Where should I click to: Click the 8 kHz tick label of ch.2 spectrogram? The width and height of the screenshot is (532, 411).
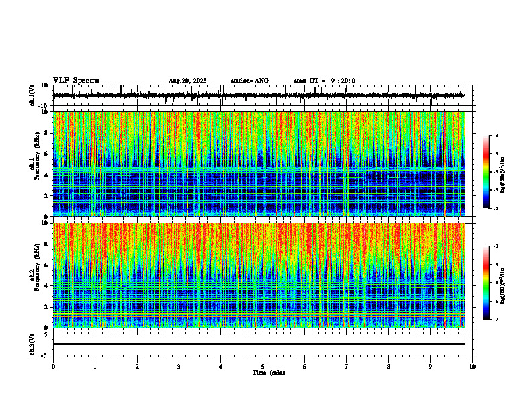[46, 244]
